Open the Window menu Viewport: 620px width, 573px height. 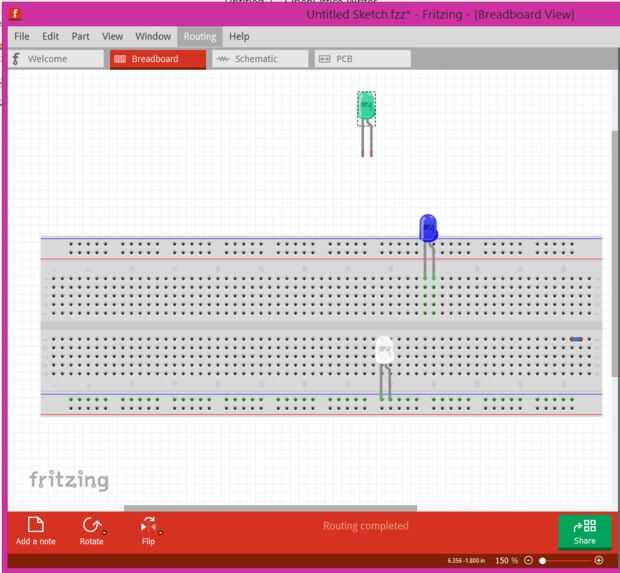(153, 36)
